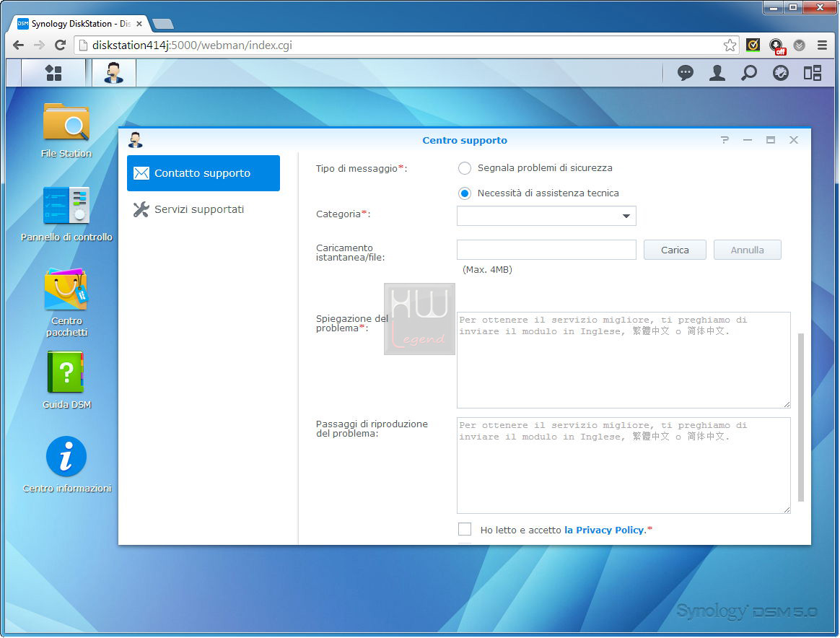Click the Spiegazione del problema text area

pyautogui.click(x=624, y=360)
